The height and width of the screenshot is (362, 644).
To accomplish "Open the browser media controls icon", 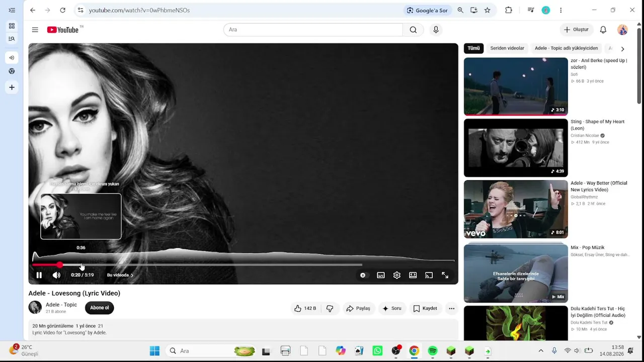I will point(531,10).
